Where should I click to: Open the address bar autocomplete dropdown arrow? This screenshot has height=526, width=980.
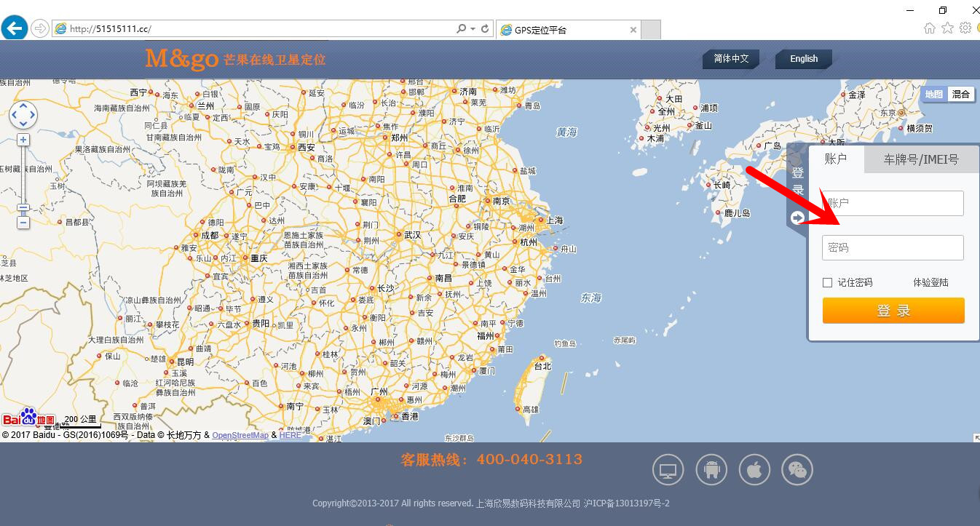coord(473,29)
